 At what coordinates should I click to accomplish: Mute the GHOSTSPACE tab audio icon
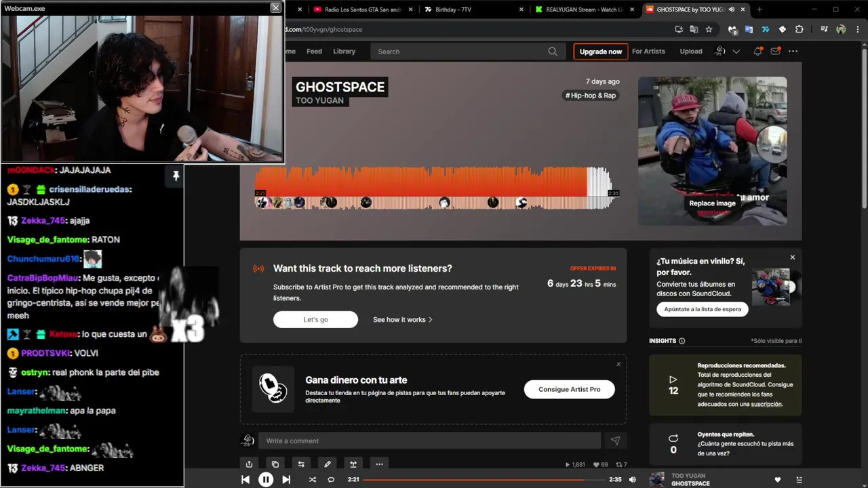pos(732,9)
